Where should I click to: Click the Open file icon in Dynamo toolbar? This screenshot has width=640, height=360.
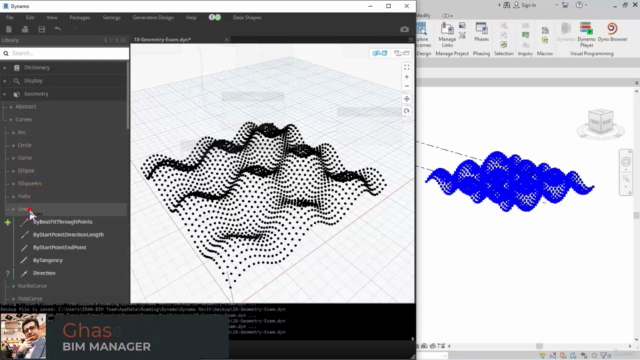coord(25,29)
